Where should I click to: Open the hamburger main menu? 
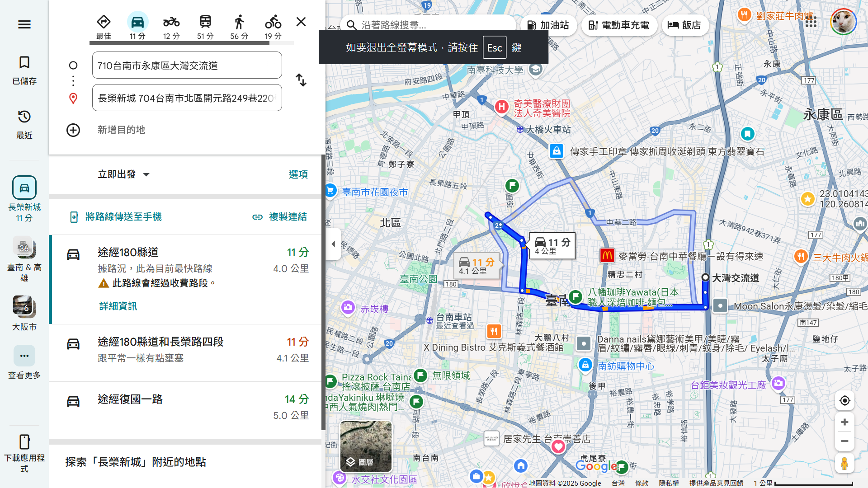tap(24, 24)
